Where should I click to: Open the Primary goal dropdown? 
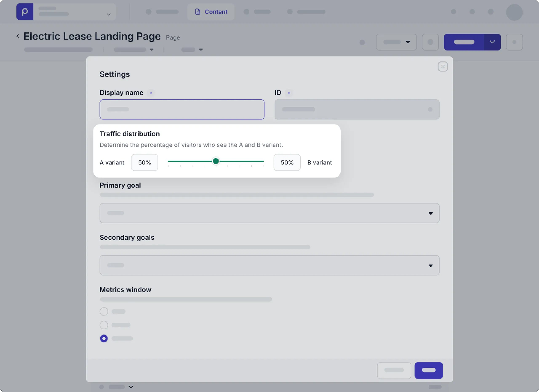coord(269,213)
